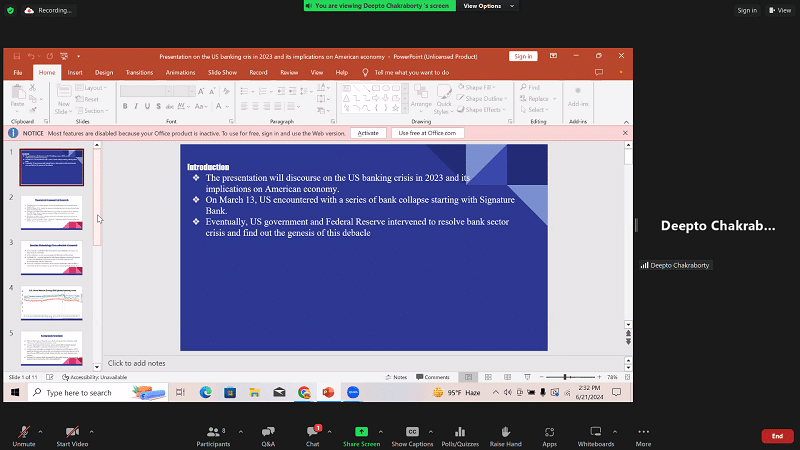Open Whiteboards
800x450 pixels.
pos(596,431)
